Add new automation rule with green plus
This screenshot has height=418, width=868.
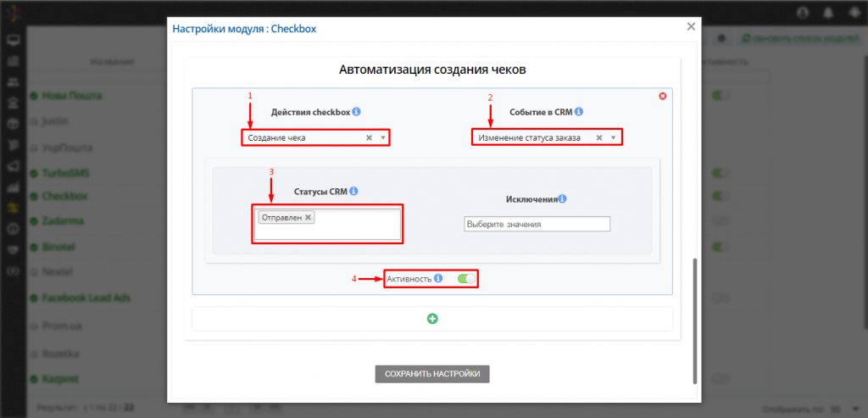coord(432,319)
